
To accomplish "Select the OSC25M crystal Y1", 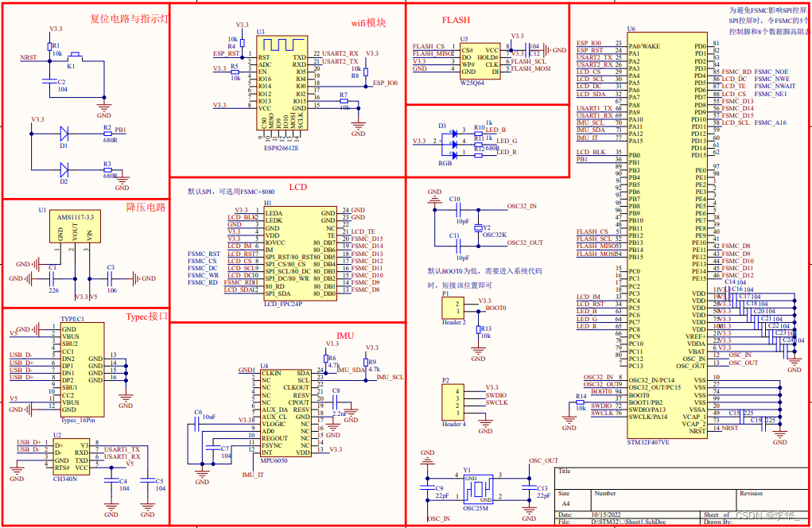I will point(478,489).
